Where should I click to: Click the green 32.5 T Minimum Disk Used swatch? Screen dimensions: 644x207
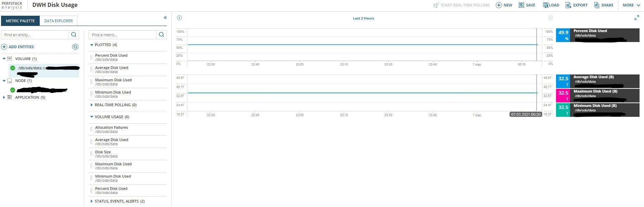tap(563, 110)
